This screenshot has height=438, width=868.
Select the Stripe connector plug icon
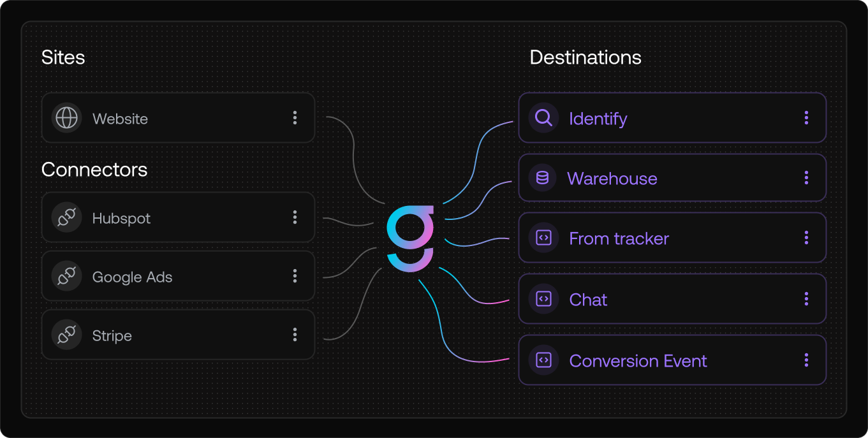click(66, 335)
